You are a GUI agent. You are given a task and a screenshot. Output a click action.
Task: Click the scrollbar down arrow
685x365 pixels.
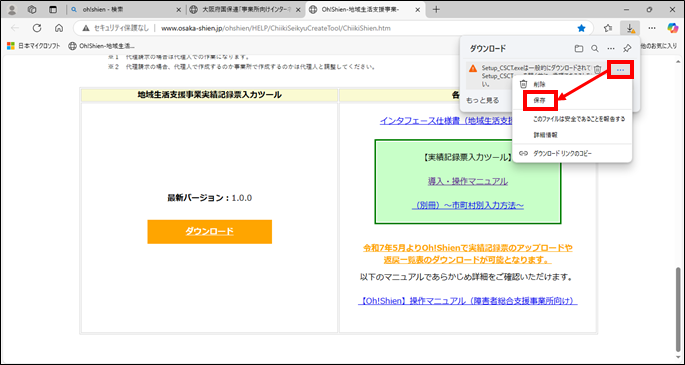(x=679, y=357)
